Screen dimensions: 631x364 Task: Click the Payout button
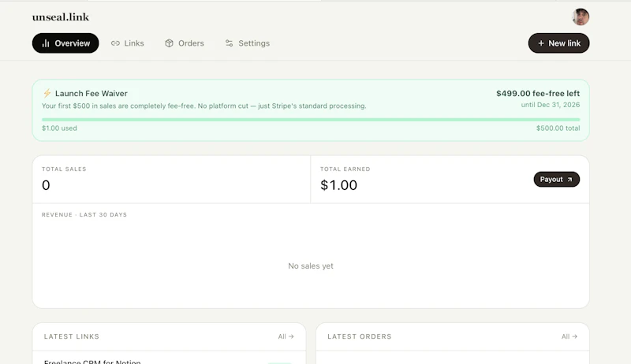pos(557,179)
